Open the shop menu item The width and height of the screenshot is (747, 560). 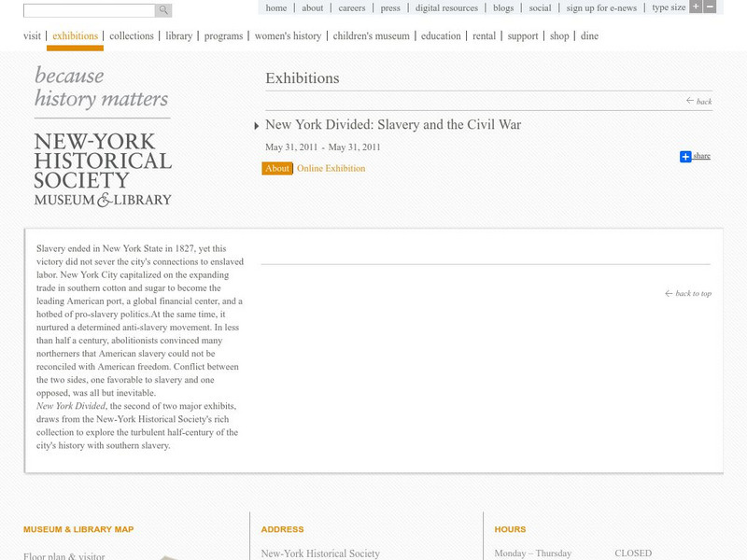click(559, 35)
